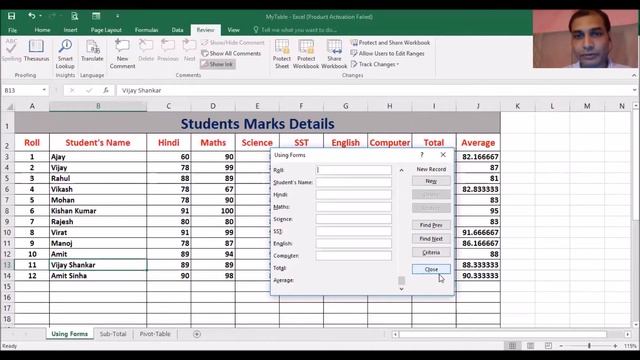Screen dimensions: 640x360
Task: Switch to the Data tab
Action: pyautogui.click(x=177, y=30)
